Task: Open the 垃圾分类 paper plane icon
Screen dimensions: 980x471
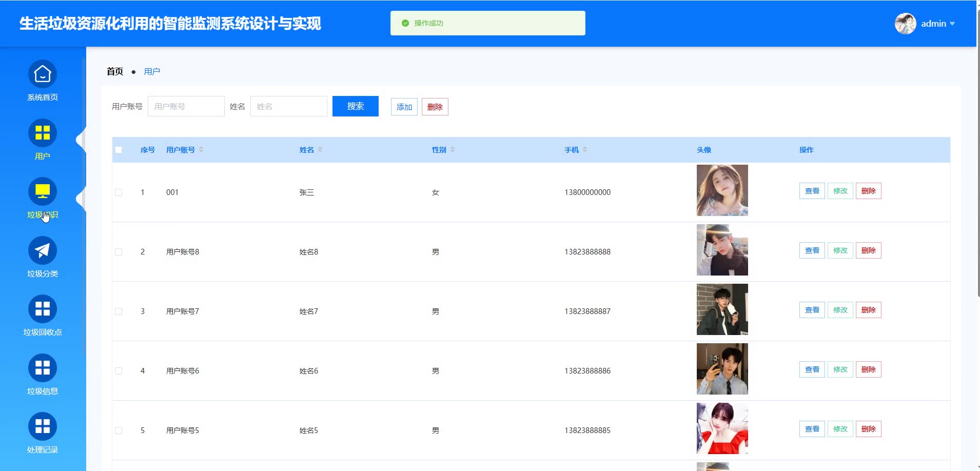Action: [43, 251]
